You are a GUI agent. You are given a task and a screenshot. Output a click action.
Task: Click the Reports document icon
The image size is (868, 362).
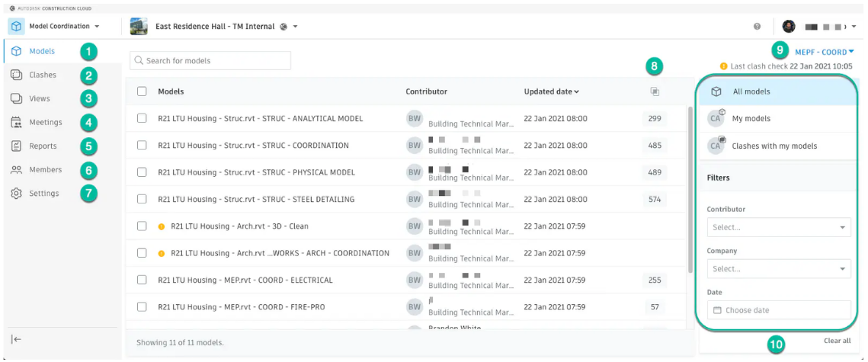coord(17,146)
